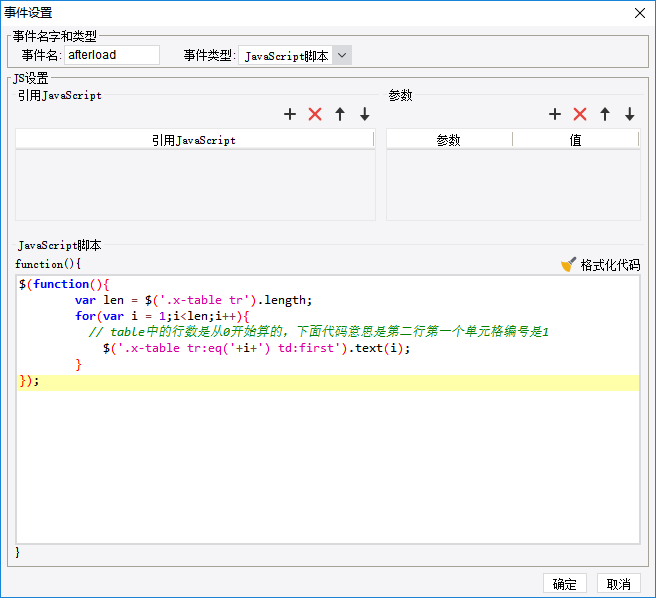
Task: Click blank area of JavaScript script editor
Action: 328,467
